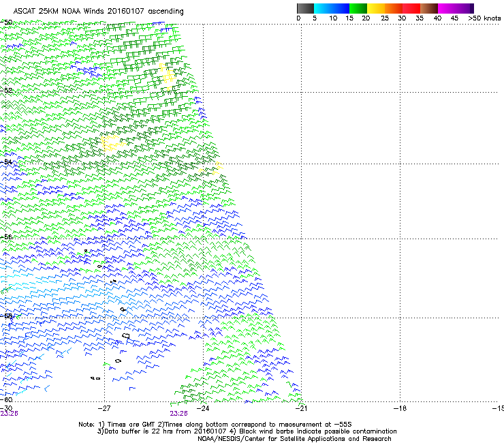
Task: Click the '-27' longitude axis label
Action: pos(104,408)
